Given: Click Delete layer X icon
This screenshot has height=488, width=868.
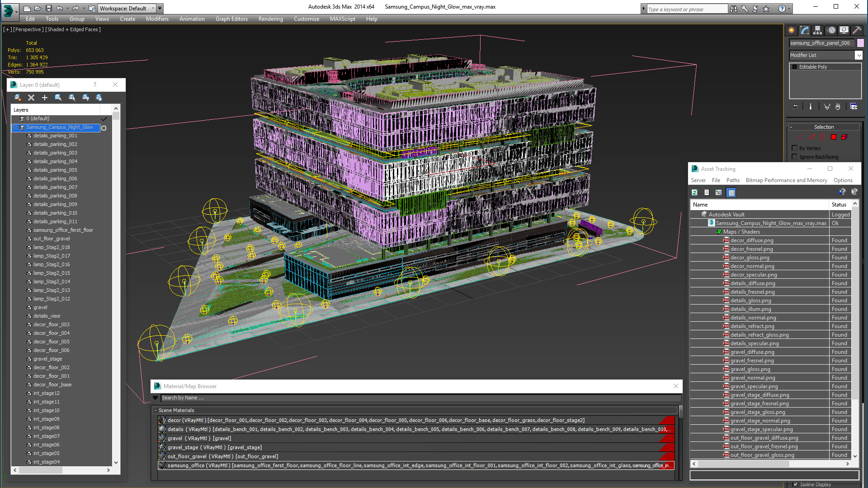Looking at the screenshot, I should pyautogui.click(x=31, y=98).
